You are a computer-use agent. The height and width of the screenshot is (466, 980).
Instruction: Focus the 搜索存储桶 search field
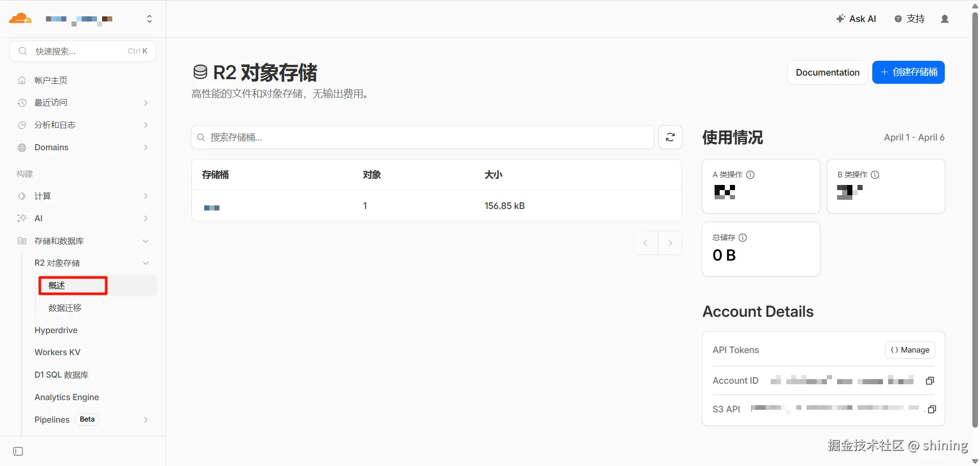click(x=423, y=137)
